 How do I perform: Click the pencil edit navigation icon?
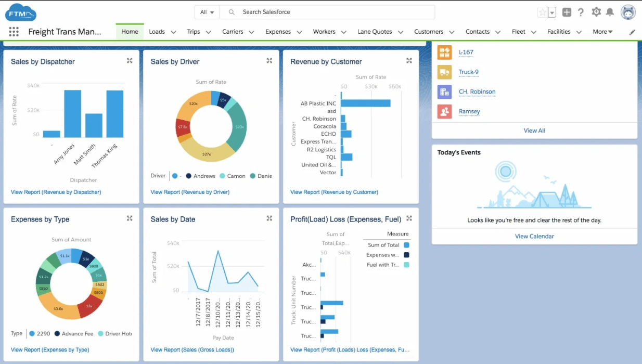(632, 32)
